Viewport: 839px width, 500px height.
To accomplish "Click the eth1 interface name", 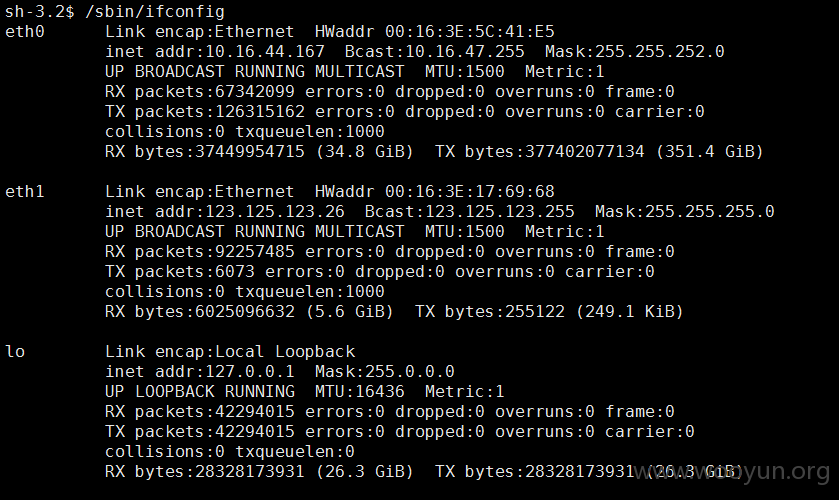I will click(25, 192).
